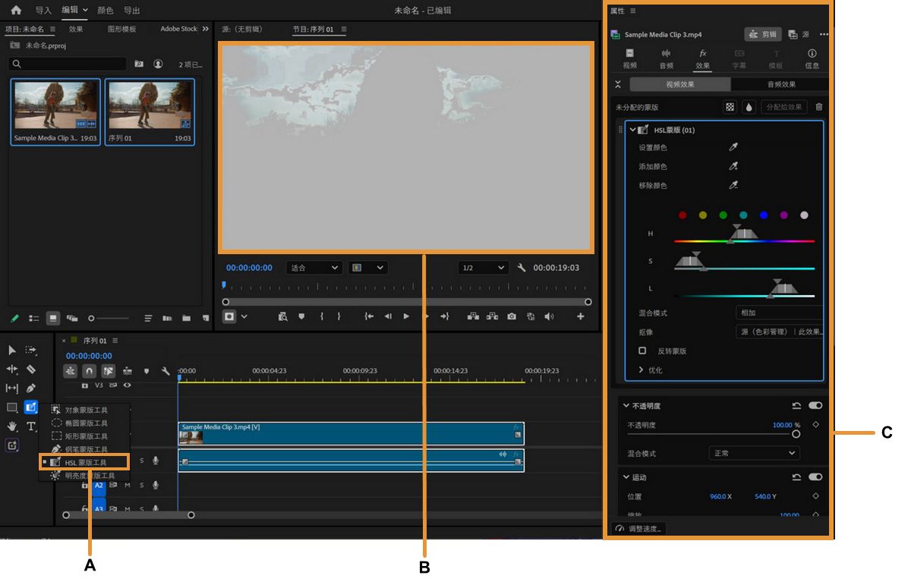Switch to the 音频 properties tab

[666, 58]
